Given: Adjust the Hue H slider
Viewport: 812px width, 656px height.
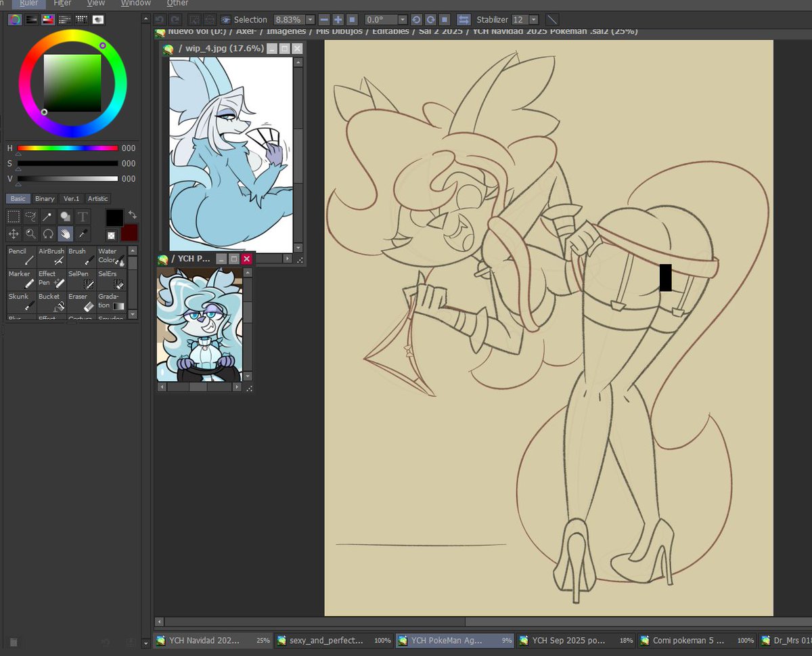Looking at the screenshot, I should pyautogui.click(x=68, y=148).
